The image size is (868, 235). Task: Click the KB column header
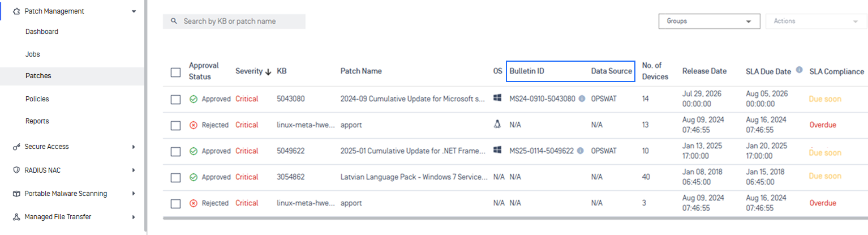click(x=282, y=71)
